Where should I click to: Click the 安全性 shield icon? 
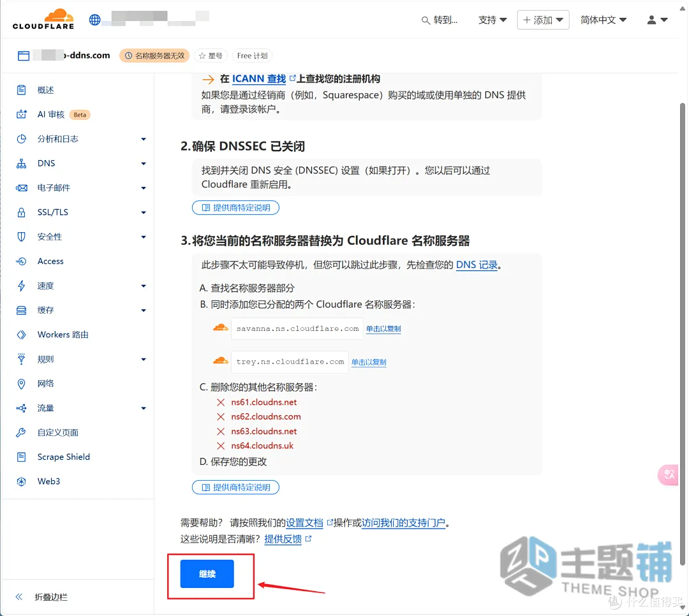click(x=21, y=237)
